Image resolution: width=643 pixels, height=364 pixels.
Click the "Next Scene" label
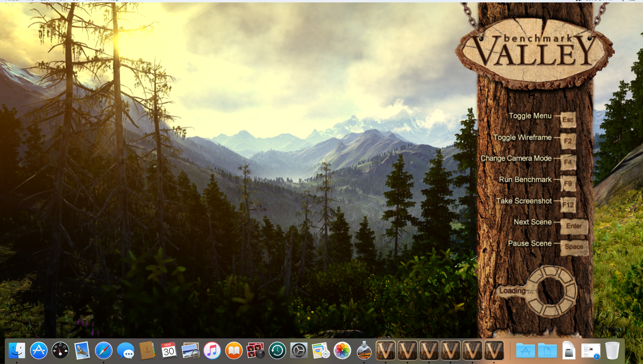click(x=533, y=222)
